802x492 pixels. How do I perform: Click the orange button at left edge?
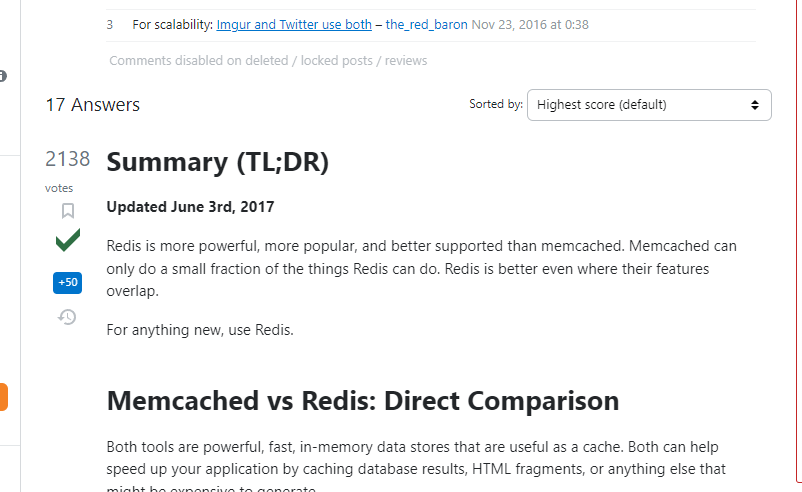[4, 397]
